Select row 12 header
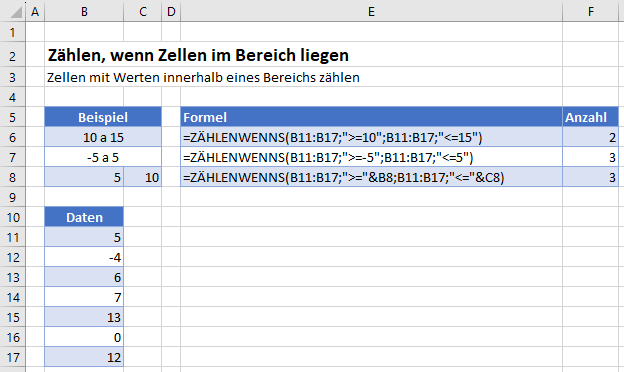This screenshot has height=372, width=624. [x=13, y=257]
